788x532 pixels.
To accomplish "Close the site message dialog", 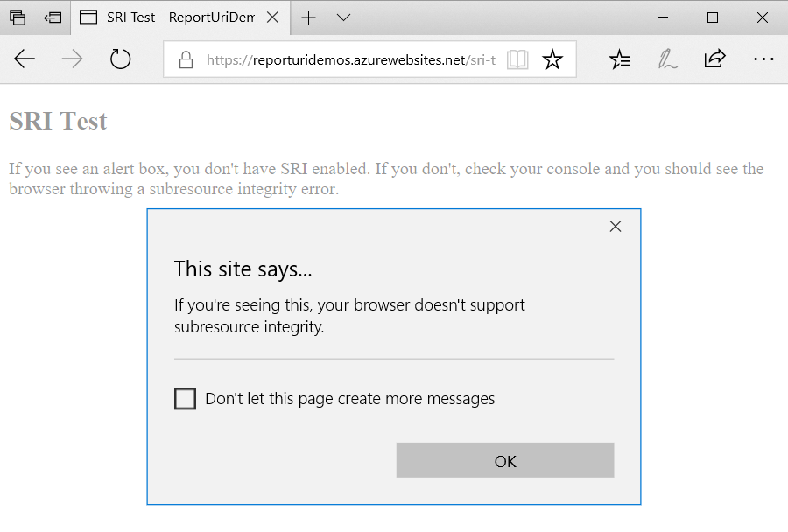I will [x=615, y=226].
